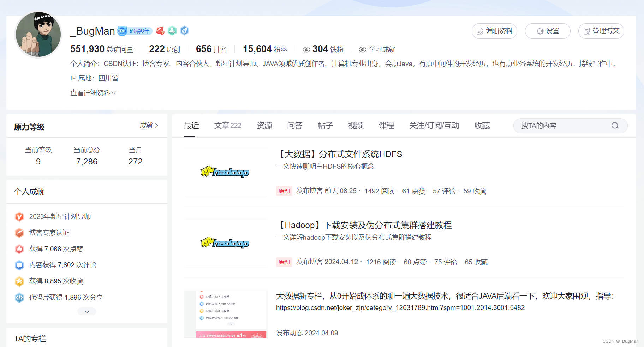Switch to the 文章 222 tab
Viewport: 644px width, 347px height.
[x=228, y=126]
